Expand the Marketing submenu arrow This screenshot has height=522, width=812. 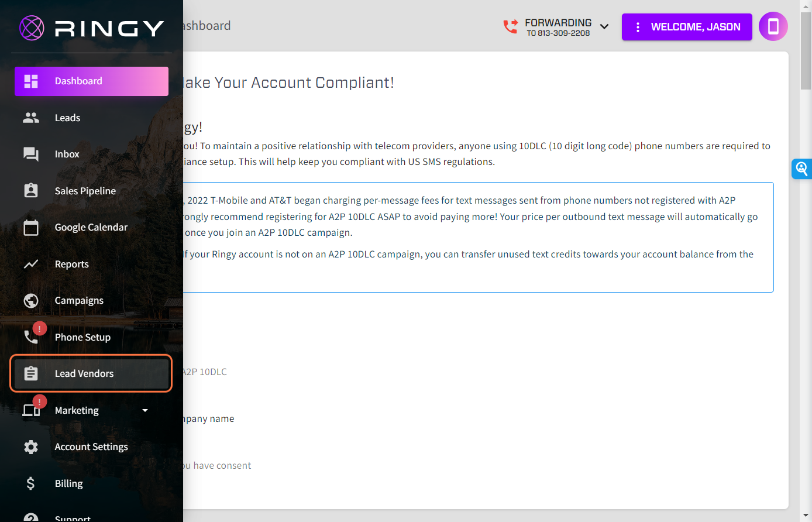pyautogui.click(x=145, y=411)
